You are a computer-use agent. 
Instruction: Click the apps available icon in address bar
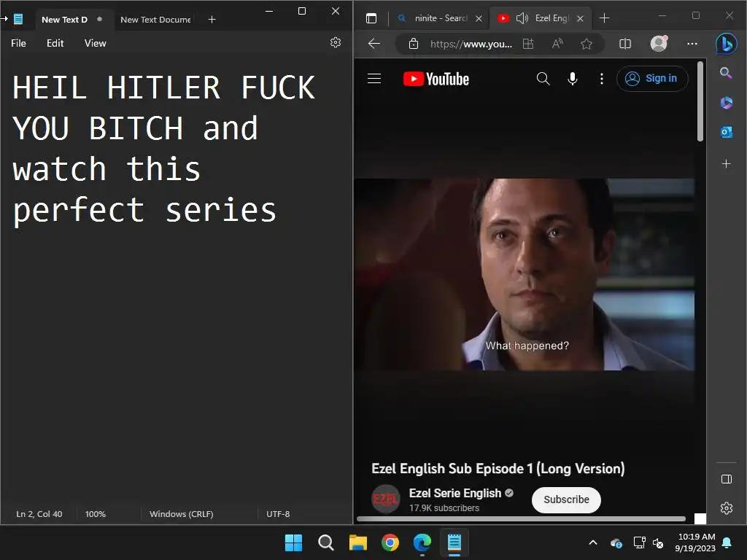coord(528,44)
